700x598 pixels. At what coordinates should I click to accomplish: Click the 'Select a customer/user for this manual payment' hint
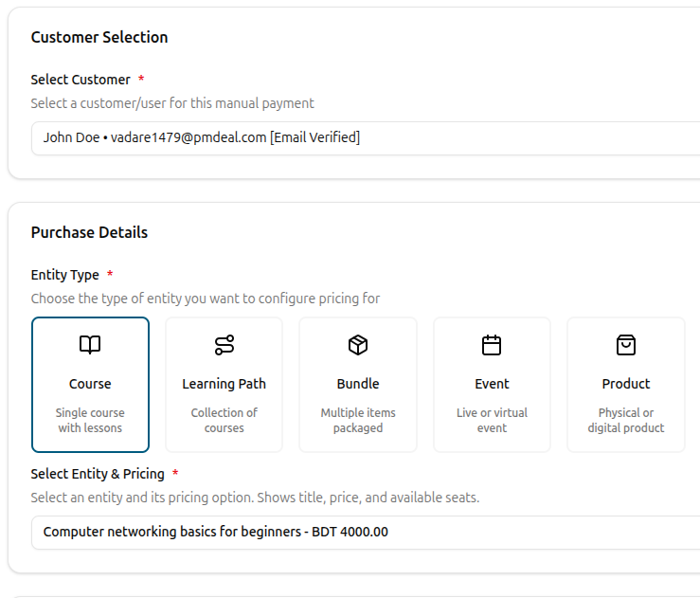172,103
